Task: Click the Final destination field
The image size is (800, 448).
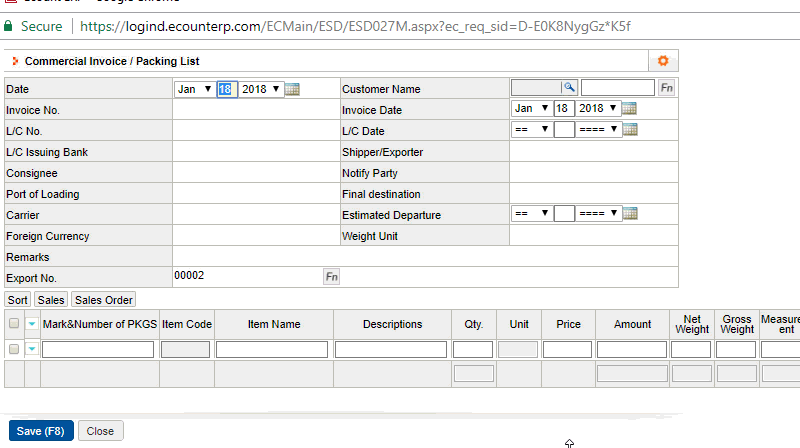Action: tap(593, 193)
